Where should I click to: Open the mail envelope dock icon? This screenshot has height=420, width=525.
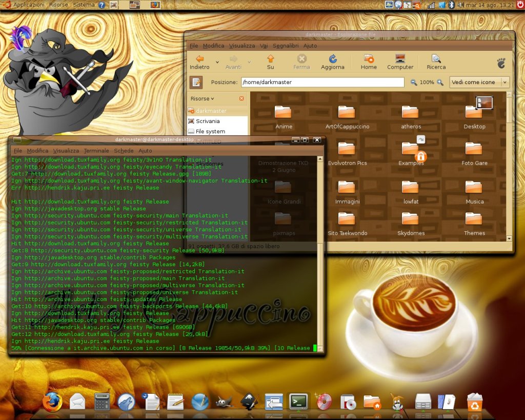click(77, 401)
